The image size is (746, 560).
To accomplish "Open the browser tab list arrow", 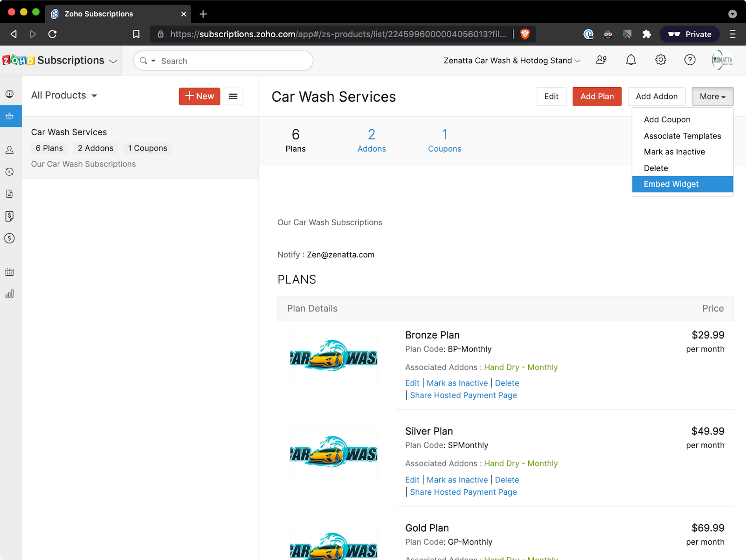I will (732, 14).
